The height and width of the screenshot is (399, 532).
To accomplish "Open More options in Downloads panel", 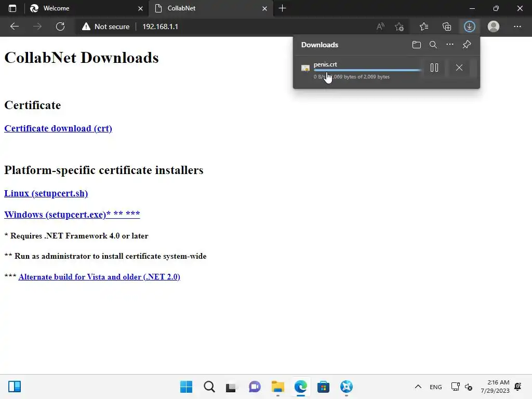I will [450, 45].
